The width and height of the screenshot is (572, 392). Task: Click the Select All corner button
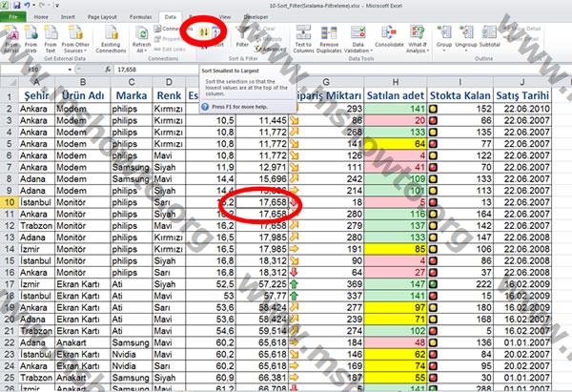coord(10,82)
